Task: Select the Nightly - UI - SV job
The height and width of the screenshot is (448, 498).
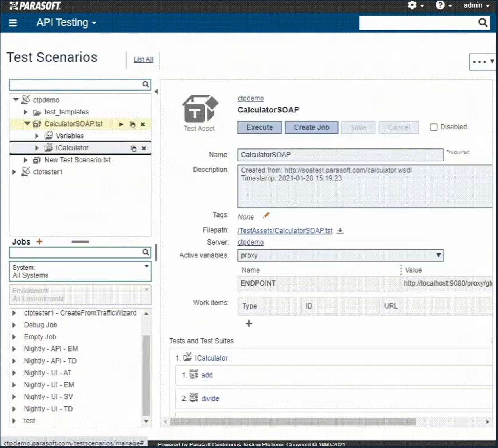Action: (48, 397)
